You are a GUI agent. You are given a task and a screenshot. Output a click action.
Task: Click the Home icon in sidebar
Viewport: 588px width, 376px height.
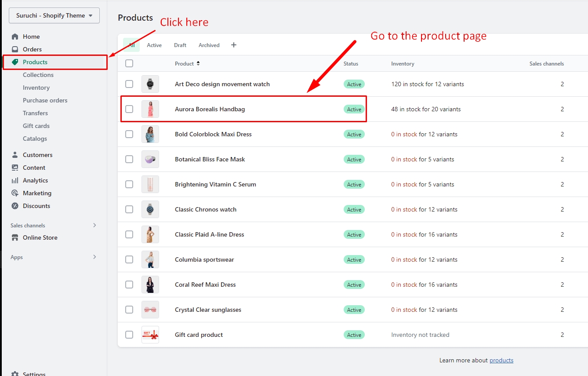pyautogui.click(x=15, y=37)
